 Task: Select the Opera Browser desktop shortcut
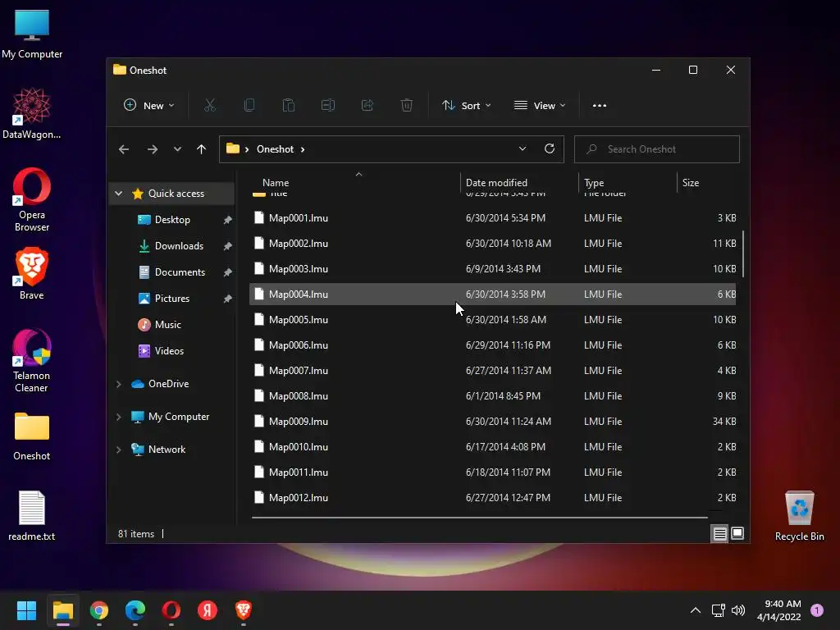tap(32, 200)
